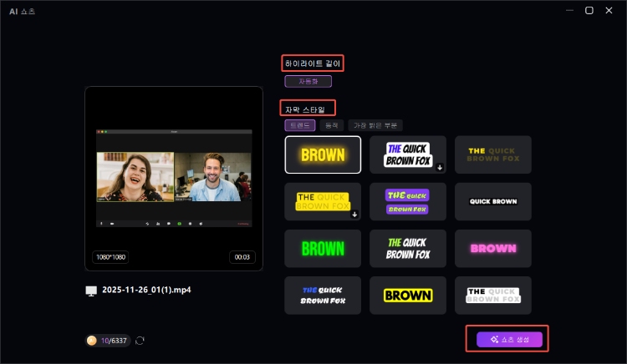Select the 자동화 highlight length option
This screenshot has width=627, height=364.
point(308,82)
